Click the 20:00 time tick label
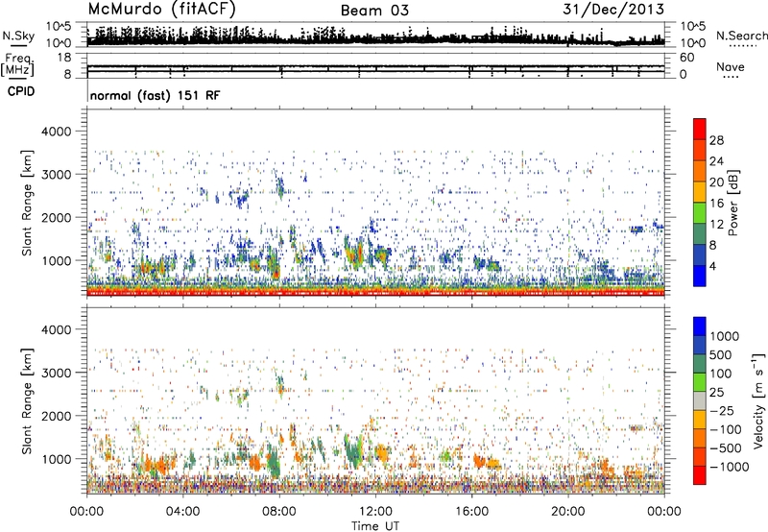Screen dimensions: 768x532 click(567, 512)
